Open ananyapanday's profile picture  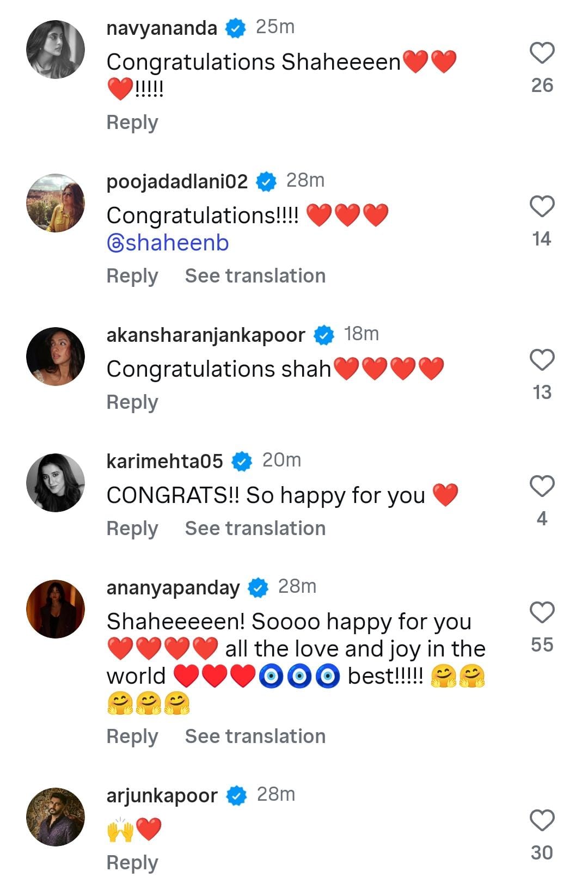[x=56, y=609]
